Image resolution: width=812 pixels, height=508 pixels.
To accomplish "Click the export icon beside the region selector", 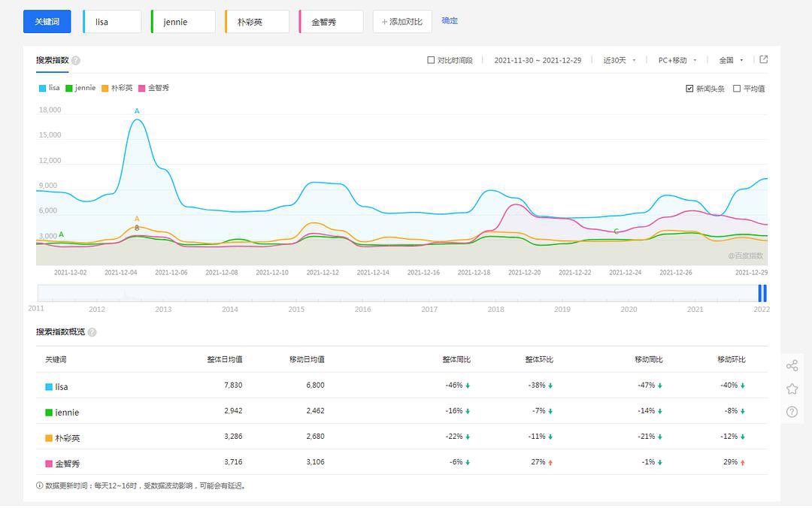I will coord(763,59).
